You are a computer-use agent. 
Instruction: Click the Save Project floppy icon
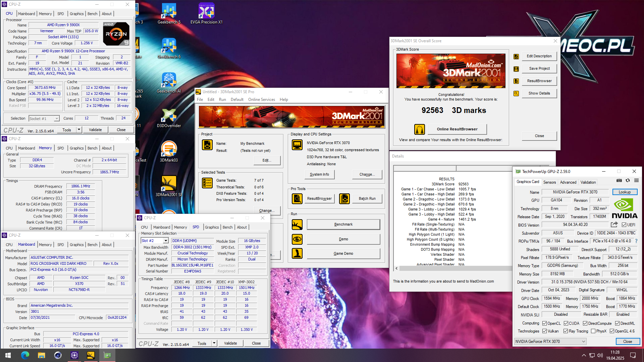tap(516, 69)
